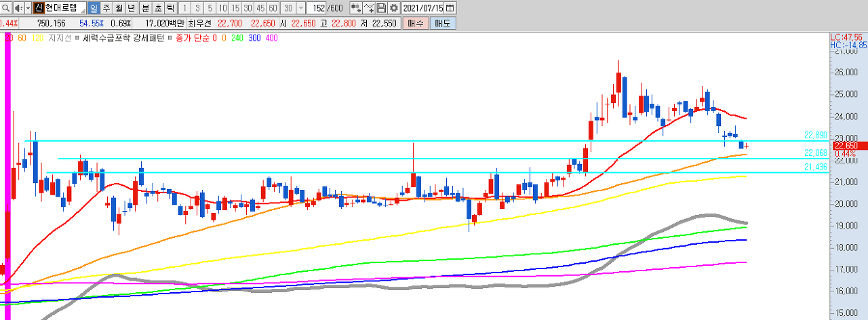The image size is (868, 320).
Task: Choose the 10 interval button
Action: (x=222, y=8)
